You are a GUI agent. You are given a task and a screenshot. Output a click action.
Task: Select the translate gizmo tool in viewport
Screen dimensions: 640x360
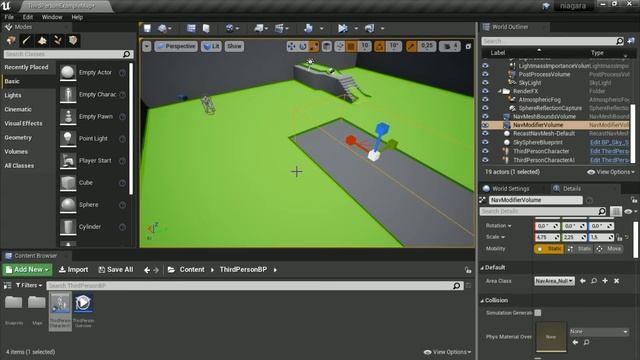coord(291,47)
